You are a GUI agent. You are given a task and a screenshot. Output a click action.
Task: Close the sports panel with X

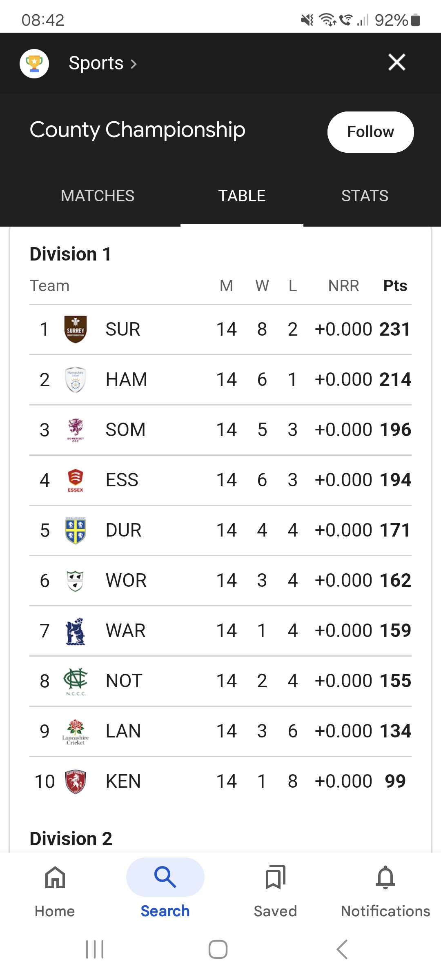pyautogui.click(x=397, y=62)
